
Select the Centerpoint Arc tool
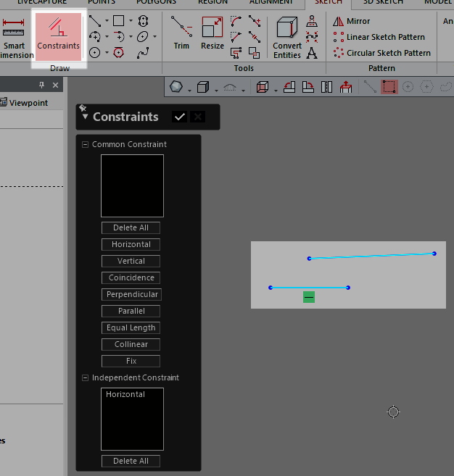[118, 37]
